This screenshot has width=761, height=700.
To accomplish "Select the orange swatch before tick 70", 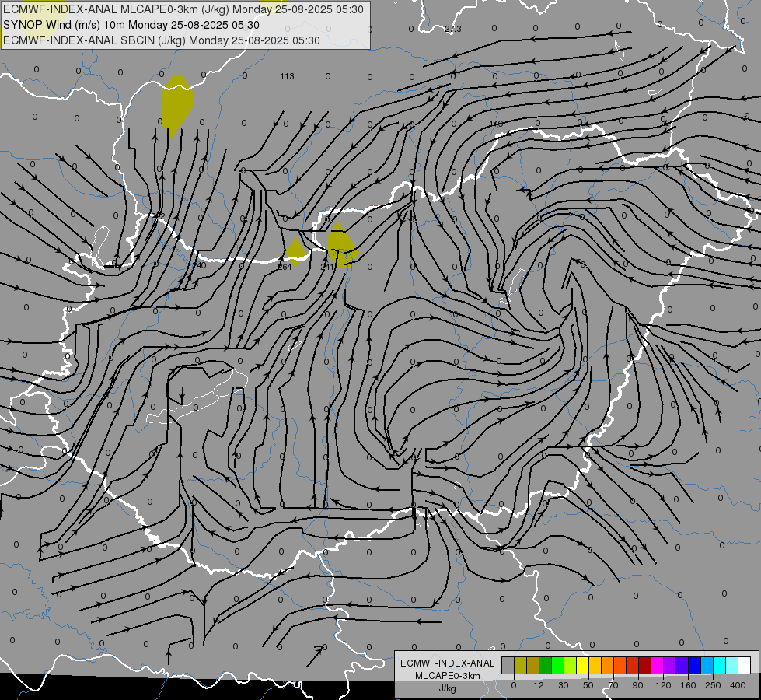I will tap(608, 665).
